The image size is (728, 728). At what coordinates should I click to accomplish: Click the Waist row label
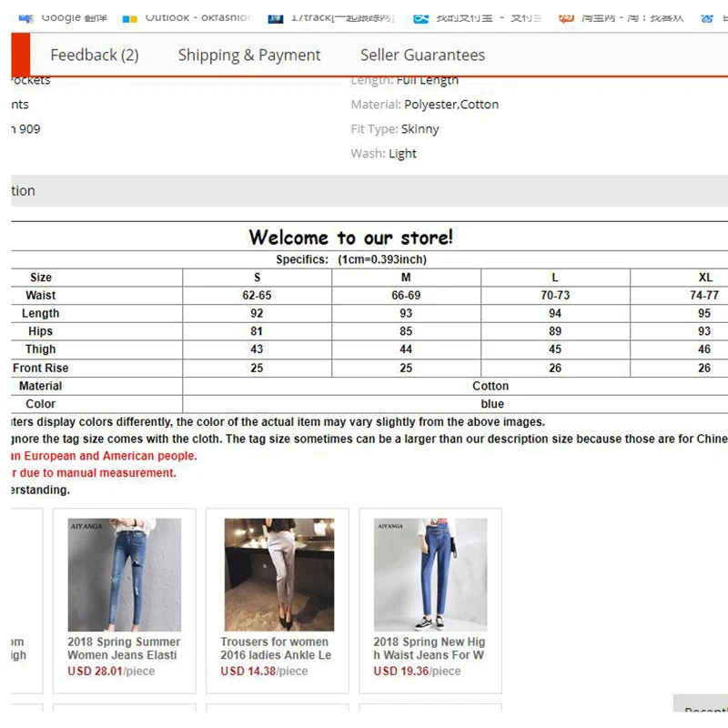click(x=40, y=295)
